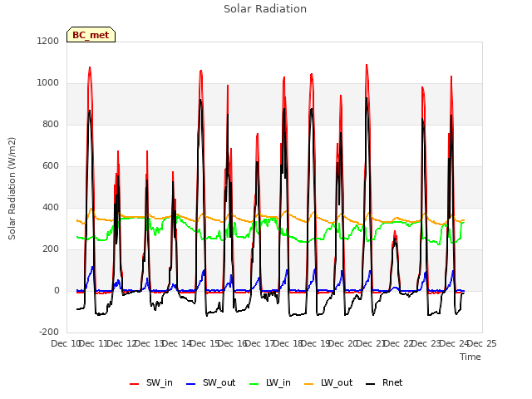The image size is (532, 399).
Task: Click the Solar Radiation chart title
Action: 265,9
